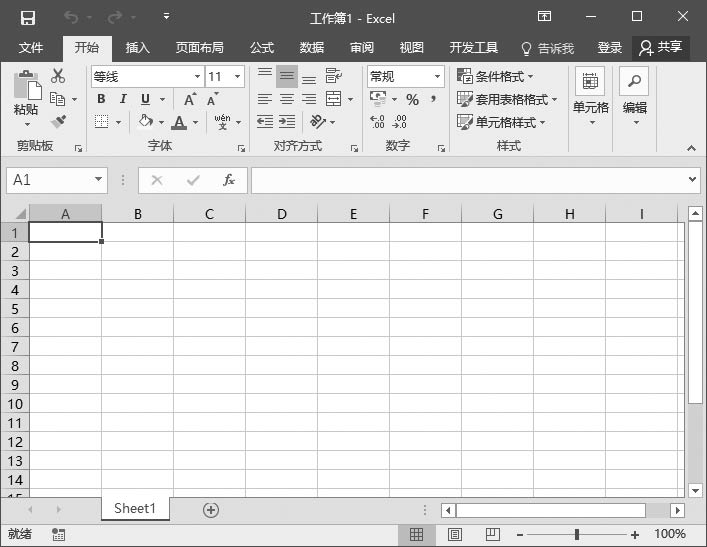Switch to the 公式 ribbon tab

(x=262, y=47)
